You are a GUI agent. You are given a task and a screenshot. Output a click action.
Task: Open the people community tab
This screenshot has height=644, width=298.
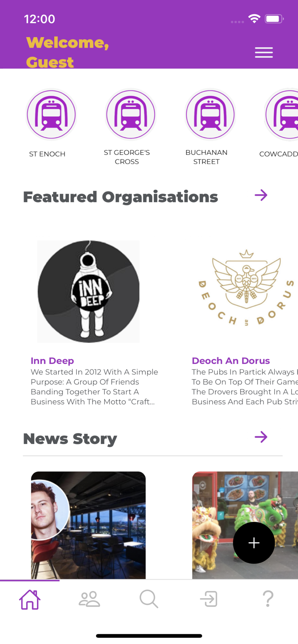click(89, 599)
